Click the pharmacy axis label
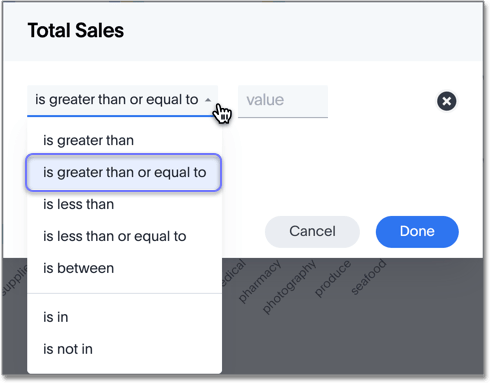490x383 pixels. click(x=260, y=281)
